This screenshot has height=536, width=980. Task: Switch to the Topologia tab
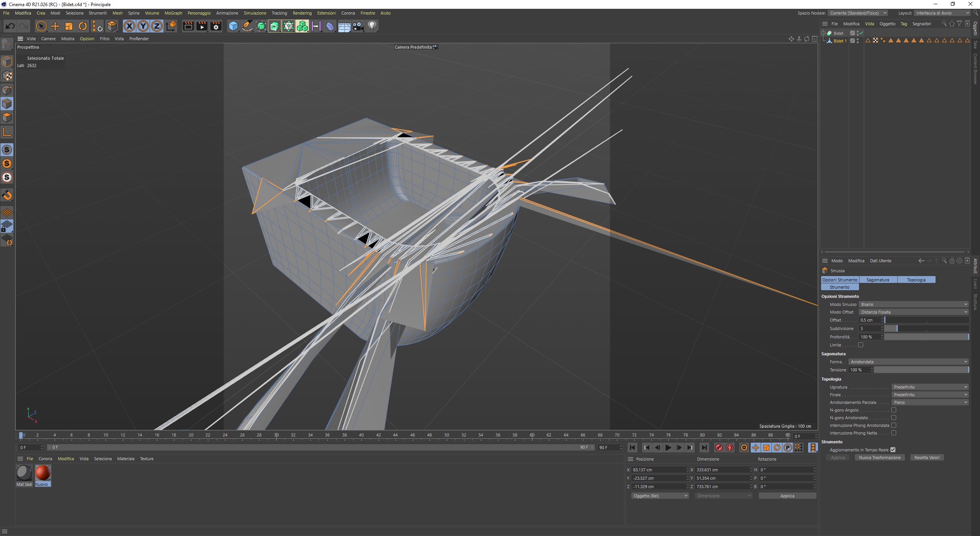click(916, 280)
